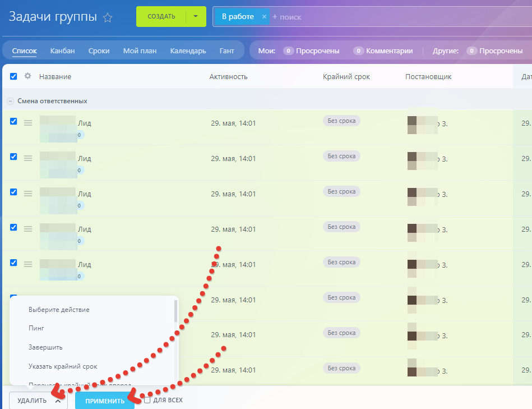Click the Создать button

[x=160, y=17]
